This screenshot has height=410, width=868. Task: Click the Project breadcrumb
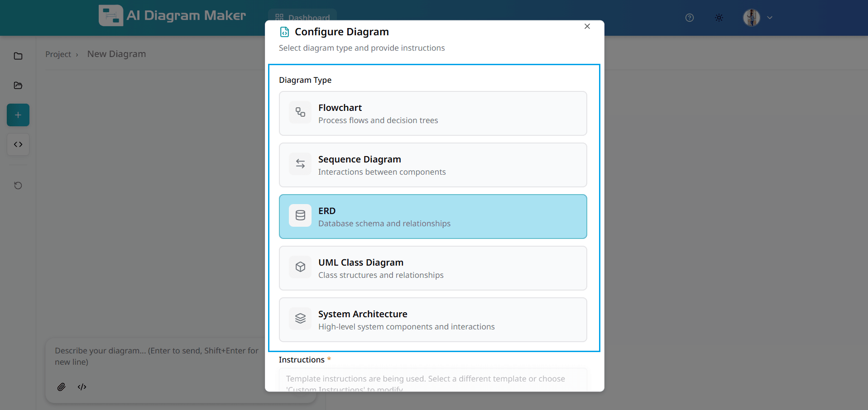click(58, 54)
